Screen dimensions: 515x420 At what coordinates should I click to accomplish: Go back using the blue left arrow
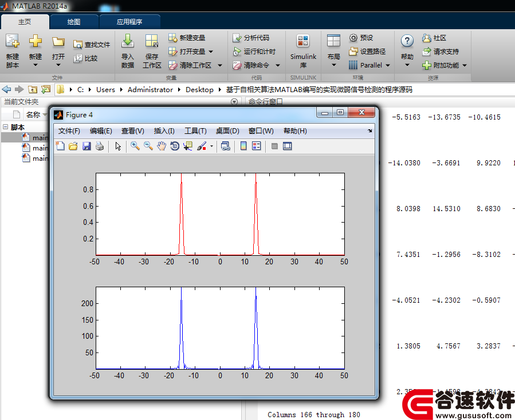6,89
